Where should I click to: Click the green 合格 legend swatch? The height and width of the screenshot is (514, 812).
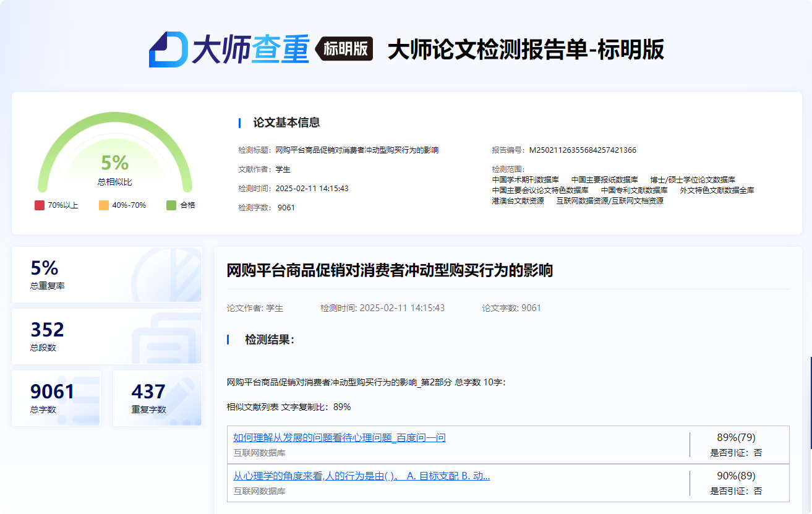(171, 205)
